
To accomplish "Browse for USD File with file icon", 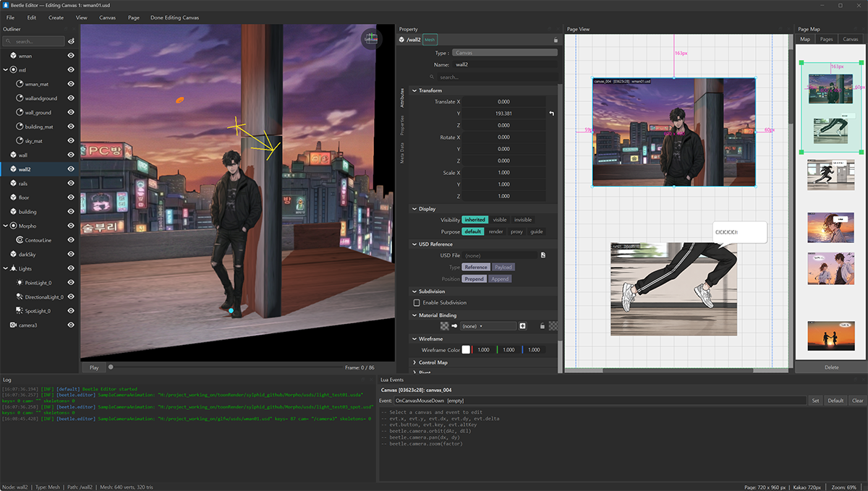I will [x=542, y=255].
